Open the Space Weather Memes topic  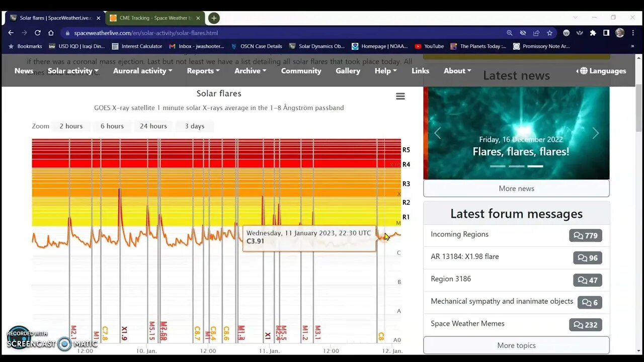pyautogui.click(x=467, y=324)
